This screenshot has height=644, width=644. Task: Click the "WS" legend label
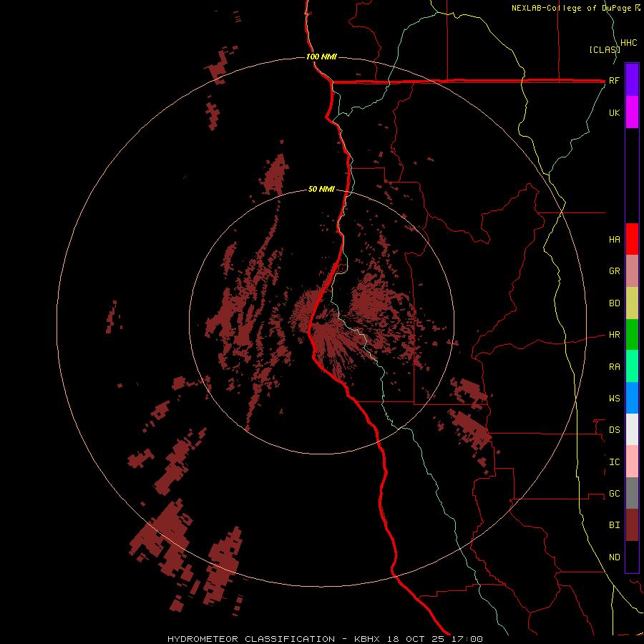tap(615, 399)
